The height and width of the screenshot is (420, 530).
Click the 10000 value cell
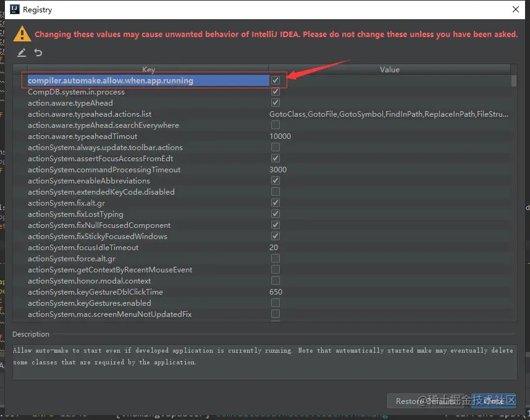pyautogui.click(x=280, y=136)
